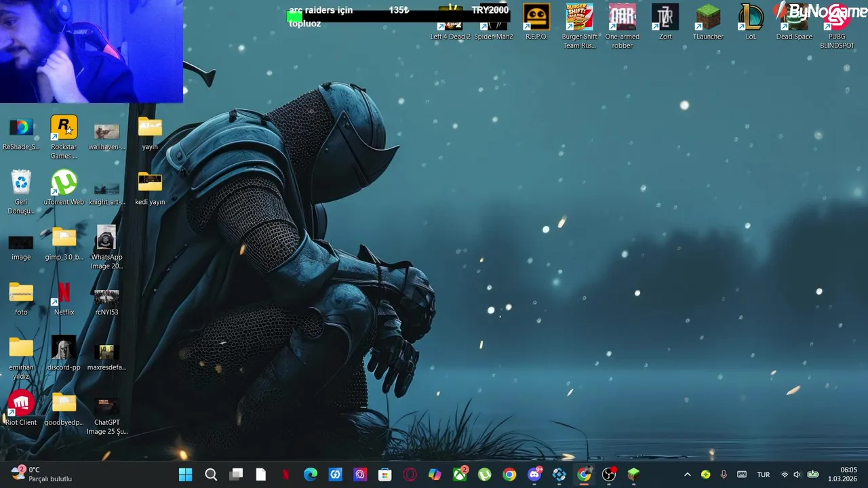Open Opera GX from taskbar
The height and width of the screenshot is (488, 868).
(410, 474)
